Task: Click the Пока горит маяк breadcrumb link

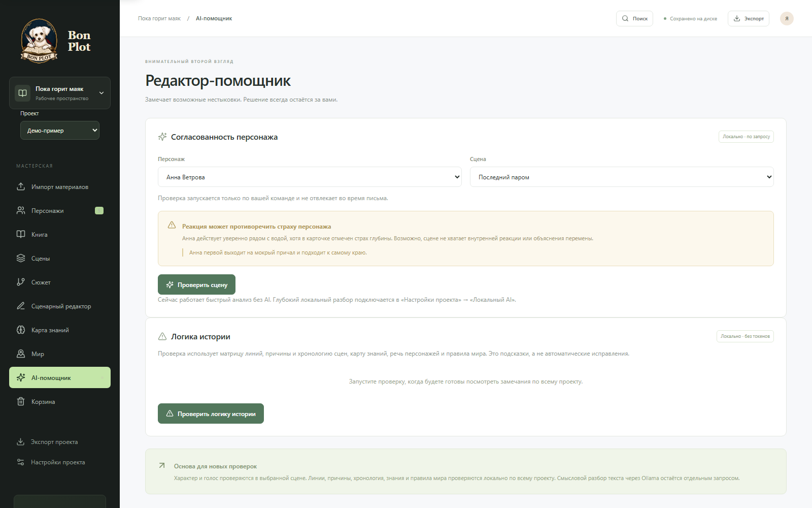Action: [159, 18]
